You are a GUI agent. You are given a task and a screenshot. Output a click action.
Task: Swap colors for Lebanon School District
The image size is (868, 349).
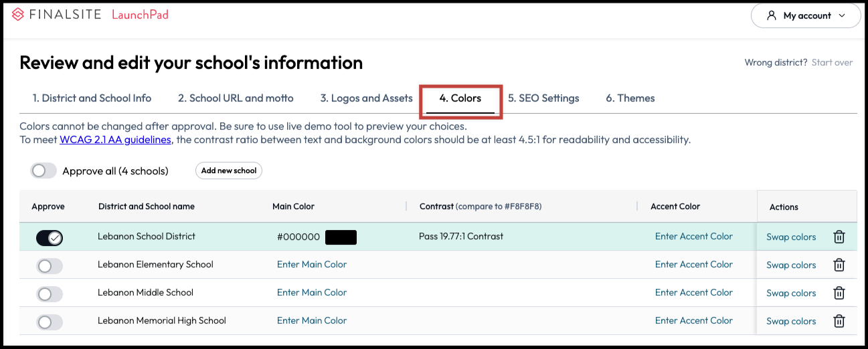[791, 237]
